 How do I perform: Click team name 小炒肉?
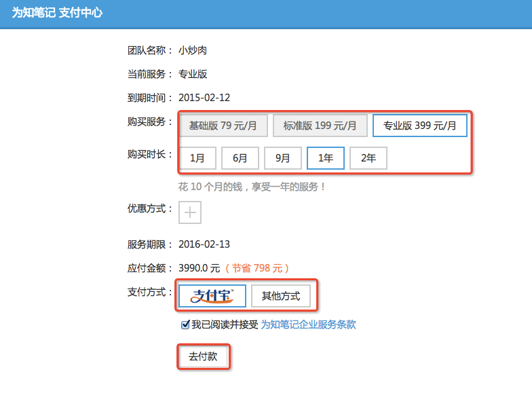[193, 50]
